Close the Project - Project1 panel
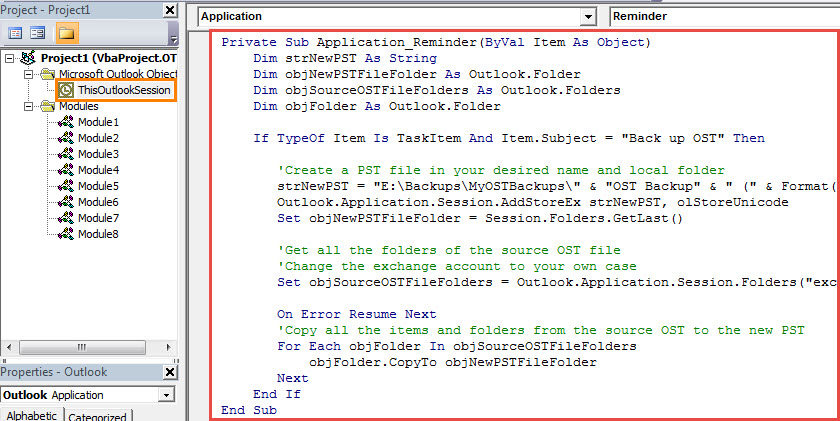 (x=169, y=10)
